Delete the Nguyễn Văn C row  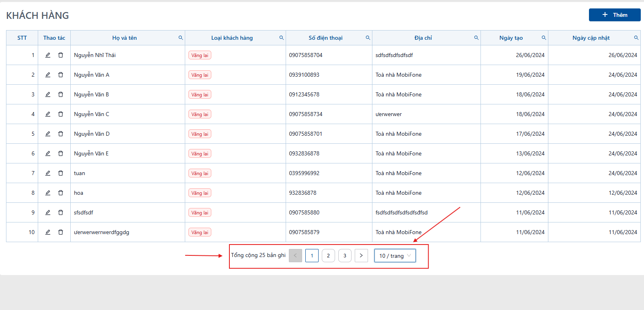(61, 114)
